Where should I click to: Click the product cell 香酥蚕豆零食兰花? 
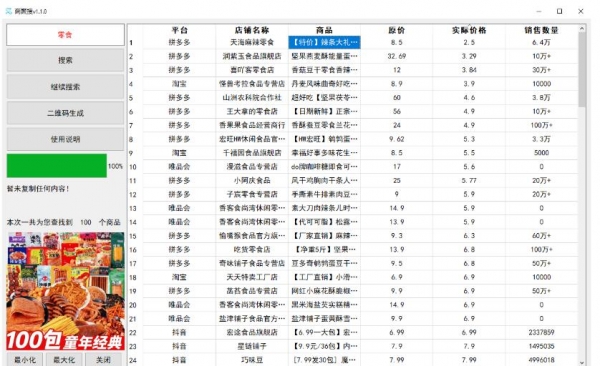click(x=324, y=125)
